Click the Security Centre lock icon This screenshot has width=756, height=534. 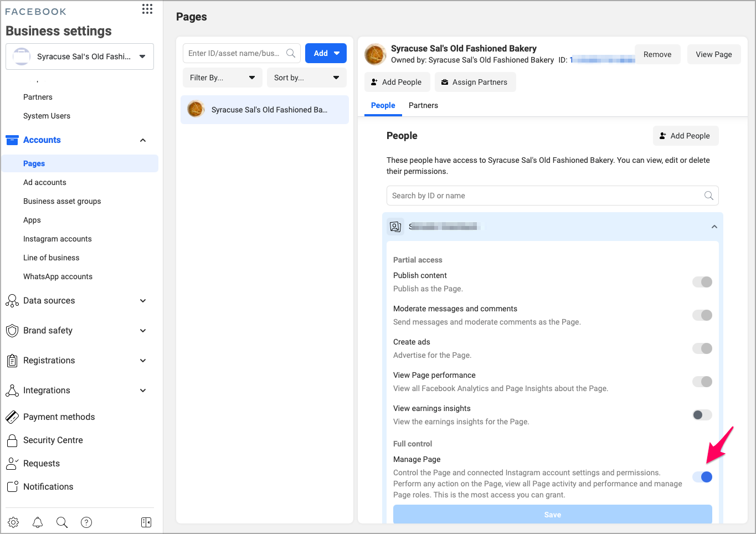(x=12, y=440)
